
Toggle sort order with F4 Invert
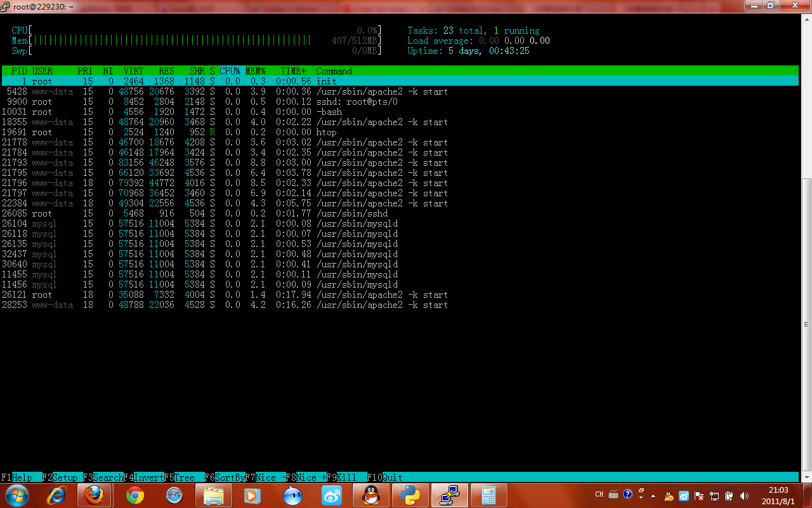click(143, 478)
